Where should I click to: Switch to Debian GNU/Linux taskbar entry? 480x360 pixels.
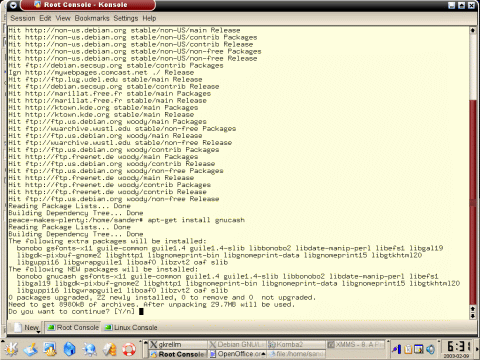point(237,344)
